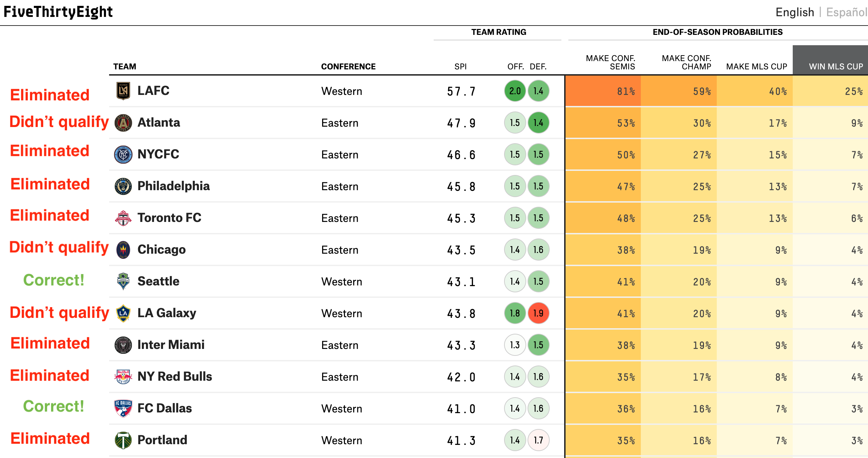
Task: Click the LA Galaxy shield icon
Action: (123, 313)
